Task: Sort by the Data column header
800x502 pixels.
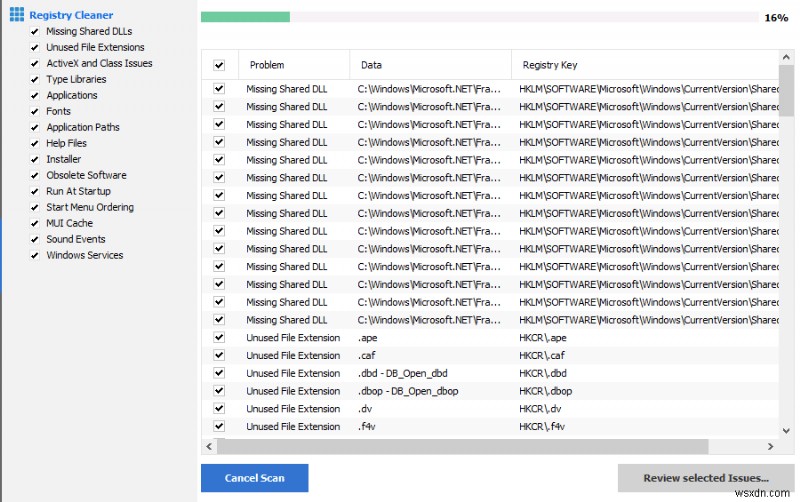Action: pos(372,65)
